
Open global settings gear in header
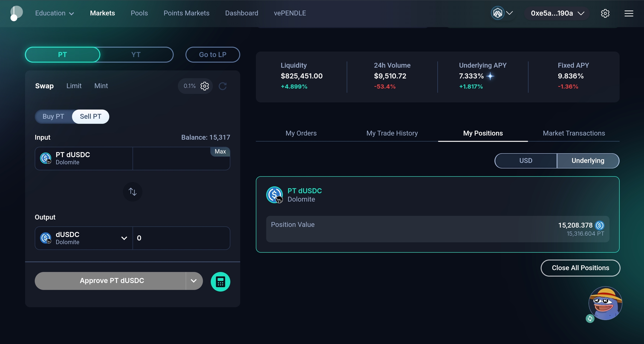tap(605, 13)
